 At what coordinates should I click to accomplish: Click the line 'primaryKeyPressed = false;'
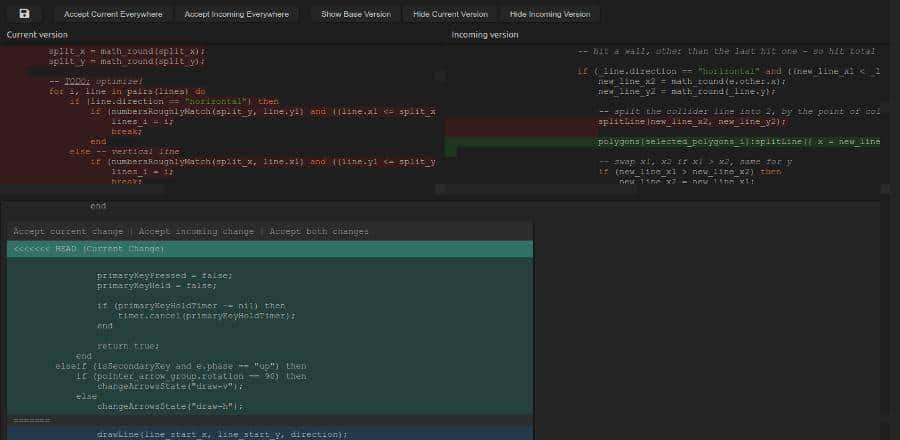click(x=165, y=275)
